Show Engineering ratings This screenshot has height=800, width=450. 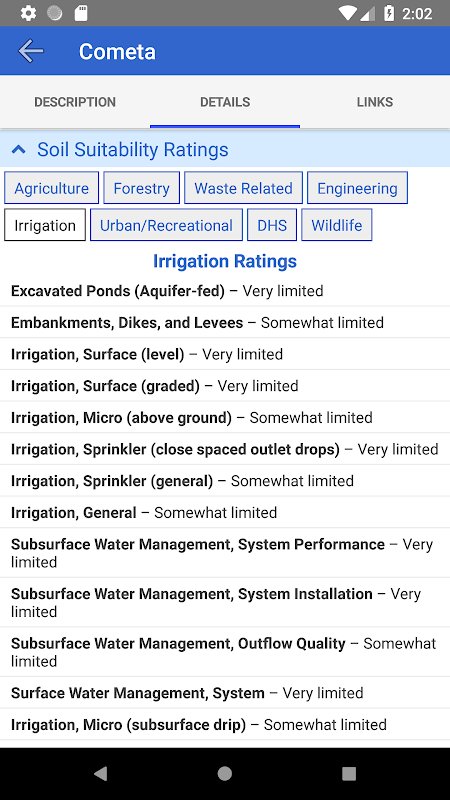tap(357, 188)
